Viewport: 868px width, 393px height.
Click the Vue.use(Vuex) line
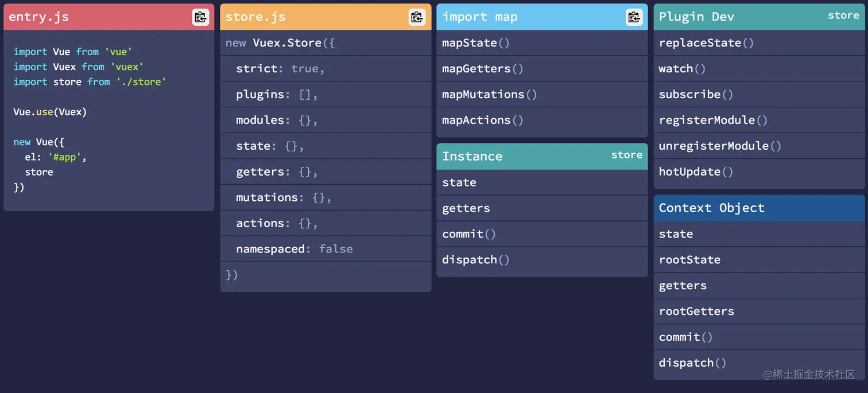point(50,112)
